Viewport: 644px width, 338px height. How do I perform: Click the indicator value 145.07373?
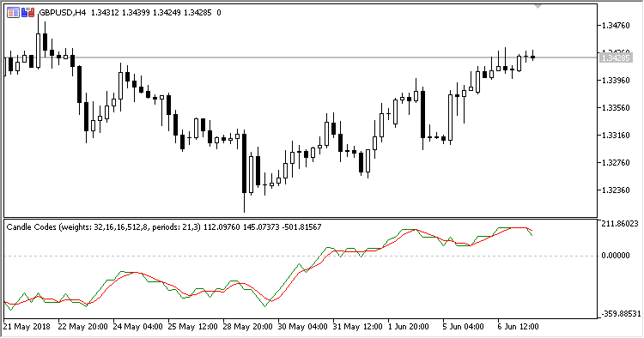[261, 226]
